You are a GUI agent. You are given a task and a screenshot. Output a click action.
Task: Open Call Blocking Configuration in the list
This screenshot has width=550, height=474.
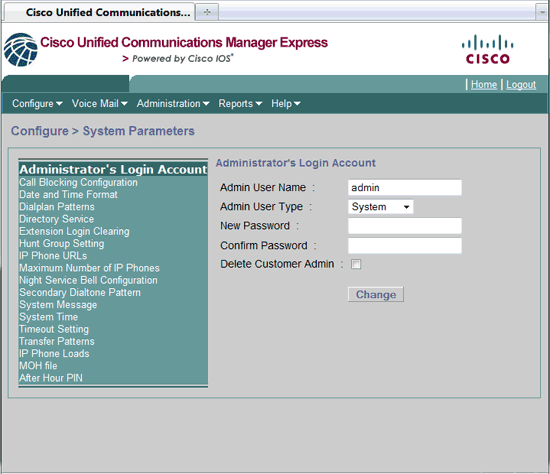point(78,182)
